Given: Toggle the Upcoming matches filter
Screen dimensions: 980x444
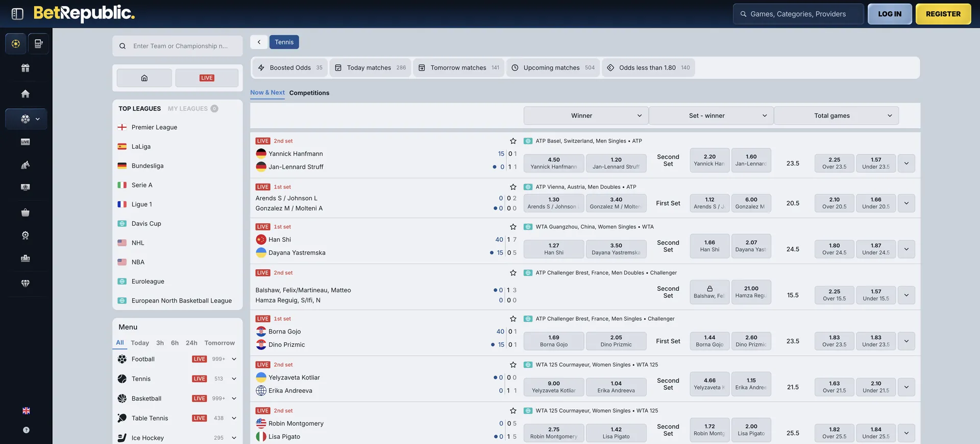Looking at the screenshot, I should point(553,67).
